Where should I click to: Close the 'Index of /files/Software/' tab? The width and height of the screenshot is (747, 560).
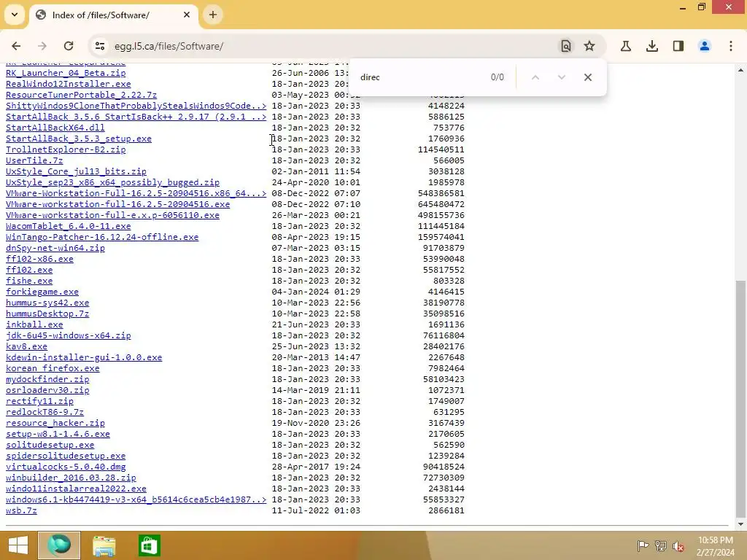tap(187, 15)
